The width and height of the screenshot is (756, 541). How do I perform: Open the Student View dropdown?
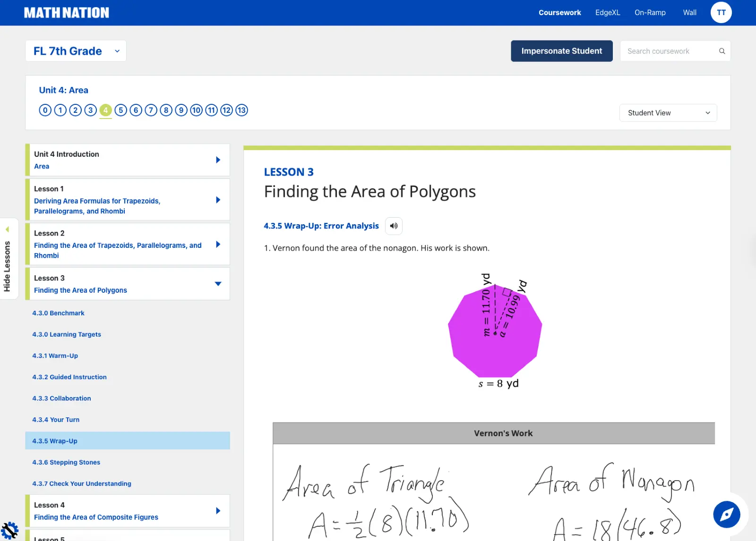(x=668, y=113)
